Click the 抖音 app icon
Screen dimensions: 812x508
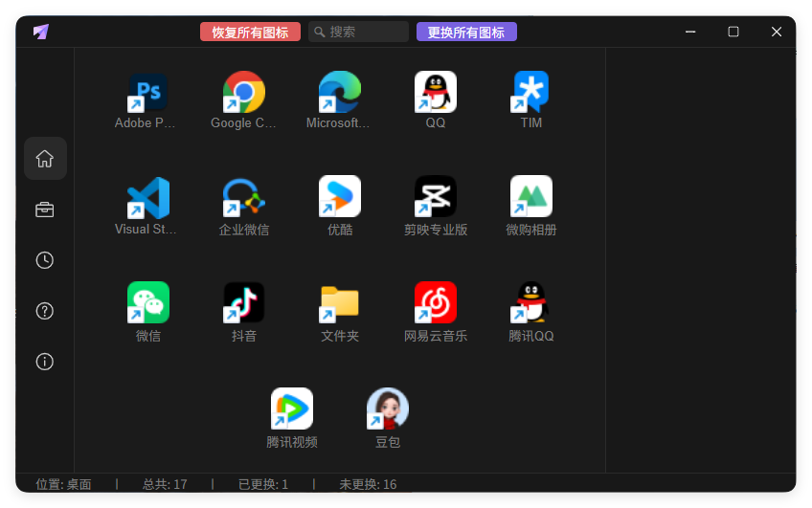coord(244,302)
